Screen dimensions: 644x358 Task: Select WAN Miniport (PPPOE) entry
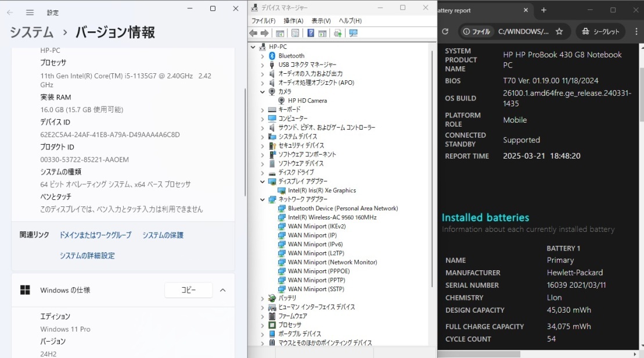(x=319, y=271)
